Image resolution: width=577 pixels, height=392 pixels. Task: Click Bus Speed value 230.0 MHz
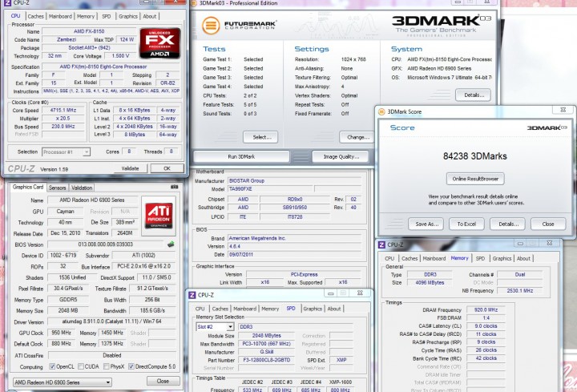(63, 127)
